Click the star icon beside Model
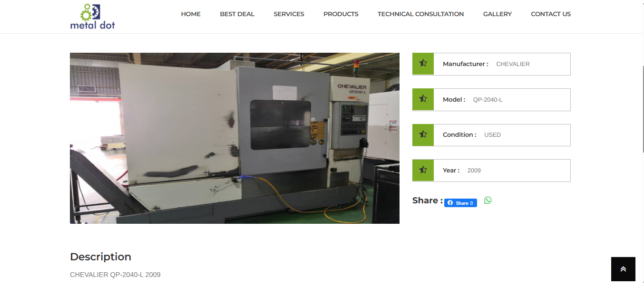 pos(422,99)
